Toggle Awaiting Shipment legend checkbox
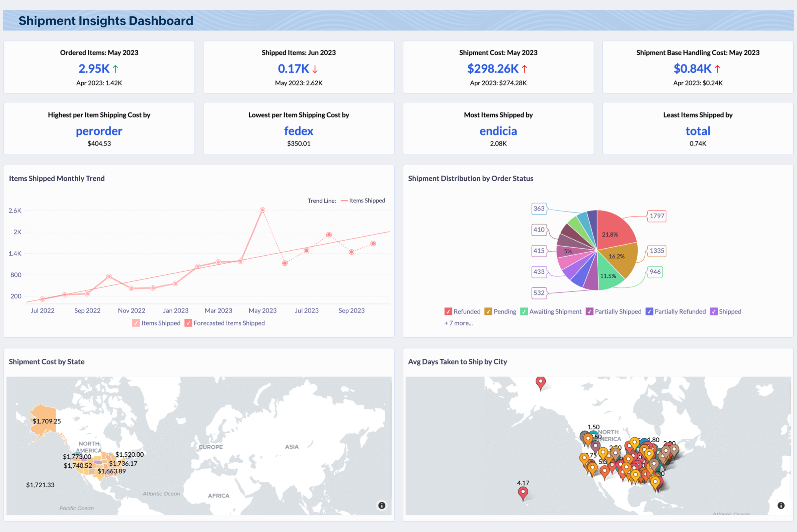This screenshot has height=532, width=797. [524, 312]
